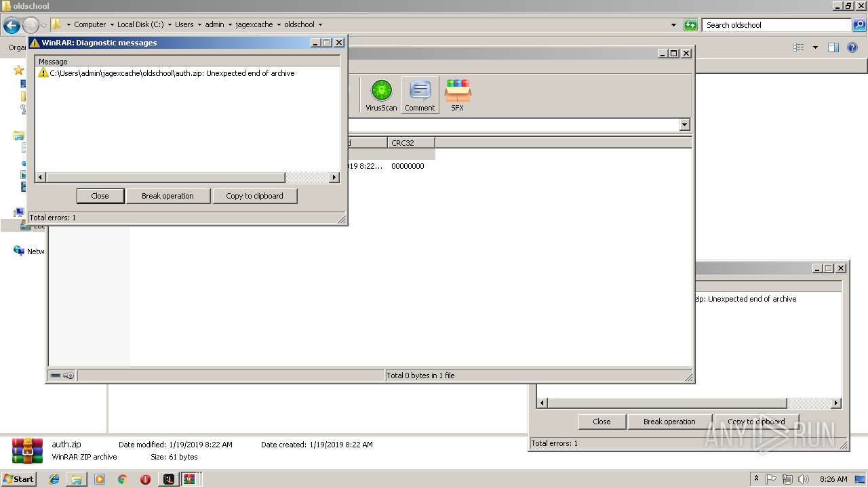Click the Local Disk (C:) breadcrumb
Image resolution: width=868 pixels, height=488 pixels.
coord(140,24)
